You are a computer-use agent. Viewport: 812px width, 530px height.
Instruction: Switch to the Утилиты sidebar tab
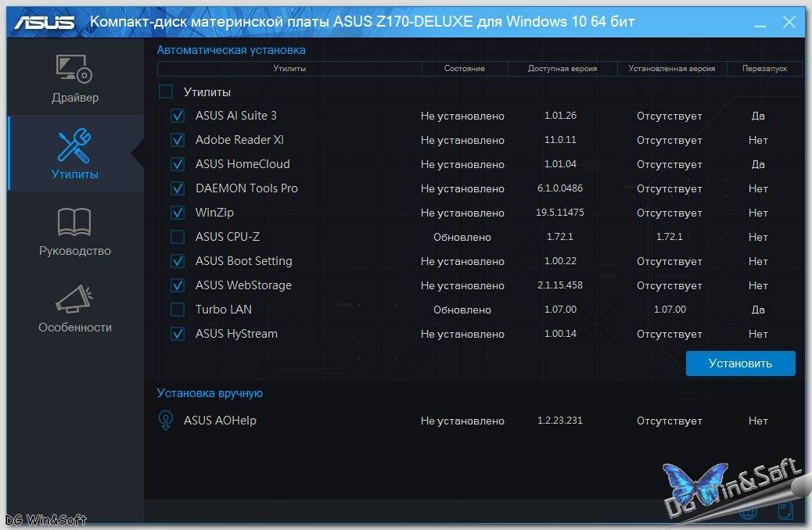(x=75, y=154)
